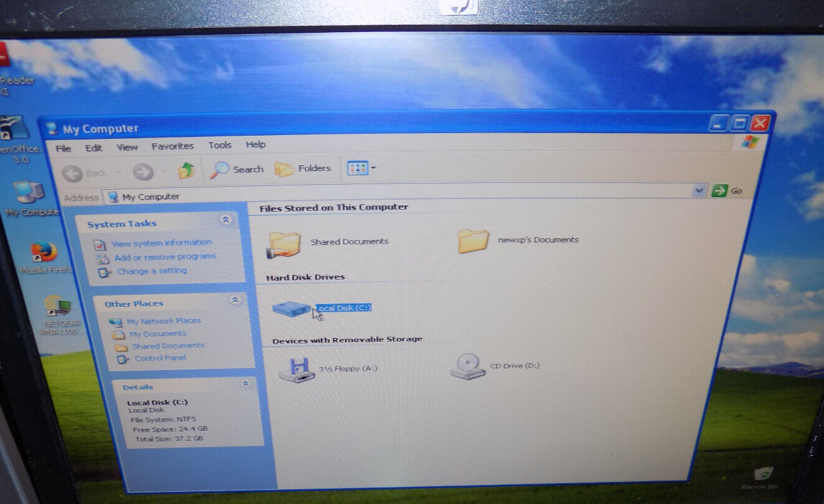Viewport: 824px width, 504px height.
Task: Collapse the Other Places panel
Action: pyautogui.click(x=235, y=300)
